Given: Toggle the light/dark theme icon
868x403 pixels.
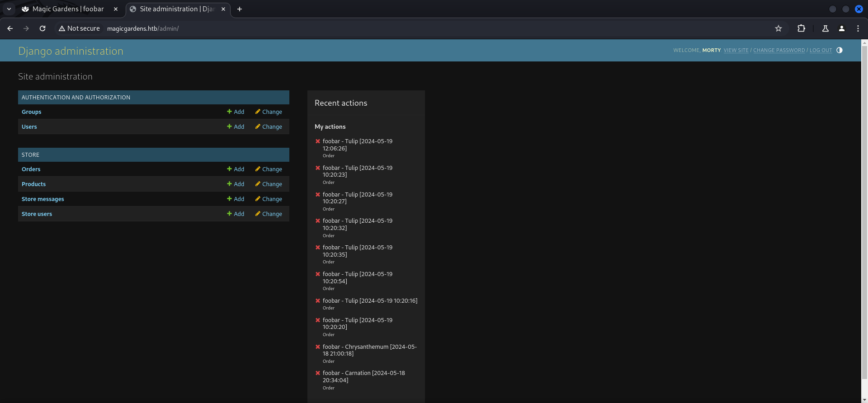Looking at the screenshot, I should 839,50.
